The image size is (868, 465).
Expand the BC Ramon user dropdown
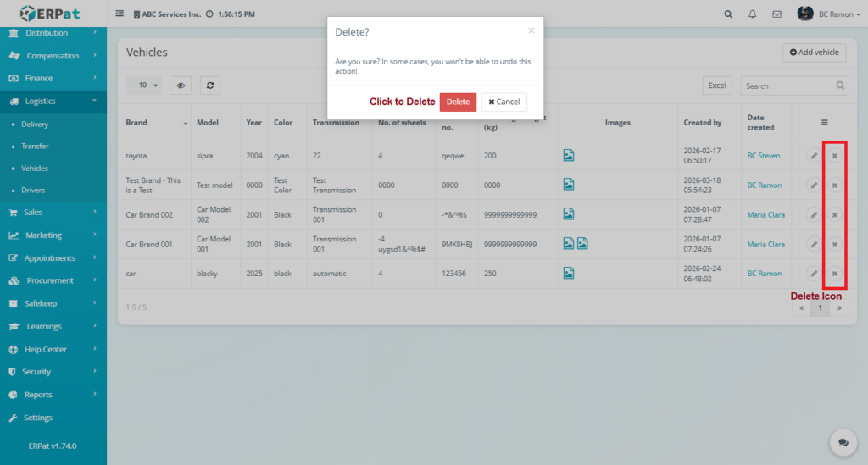831,14
